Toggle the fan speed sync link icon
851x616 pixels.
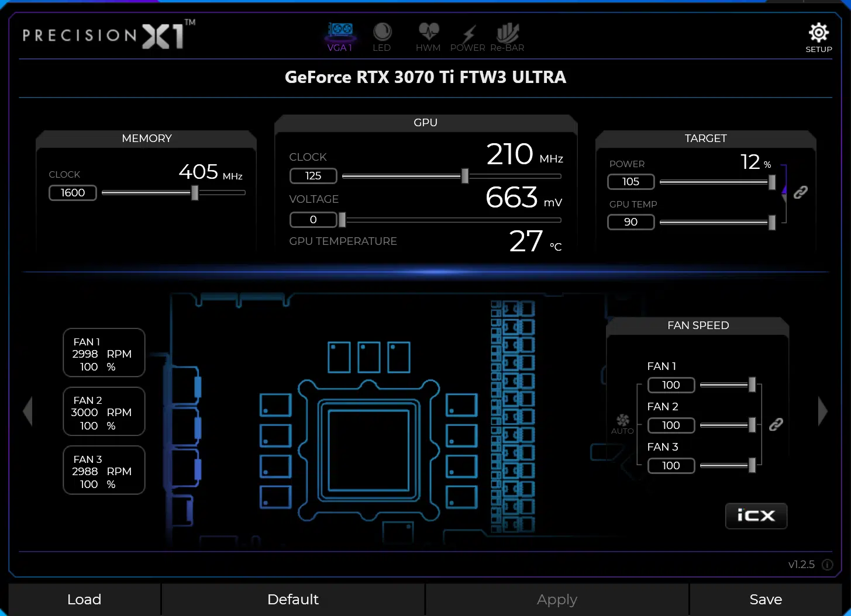[x=776, y=424]
